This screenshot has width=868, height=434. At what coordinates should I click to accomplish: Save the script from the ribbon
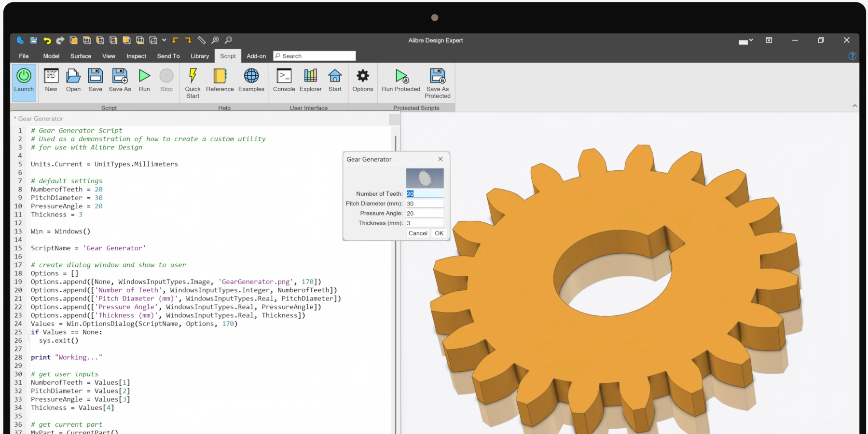[x=96, y=80]
